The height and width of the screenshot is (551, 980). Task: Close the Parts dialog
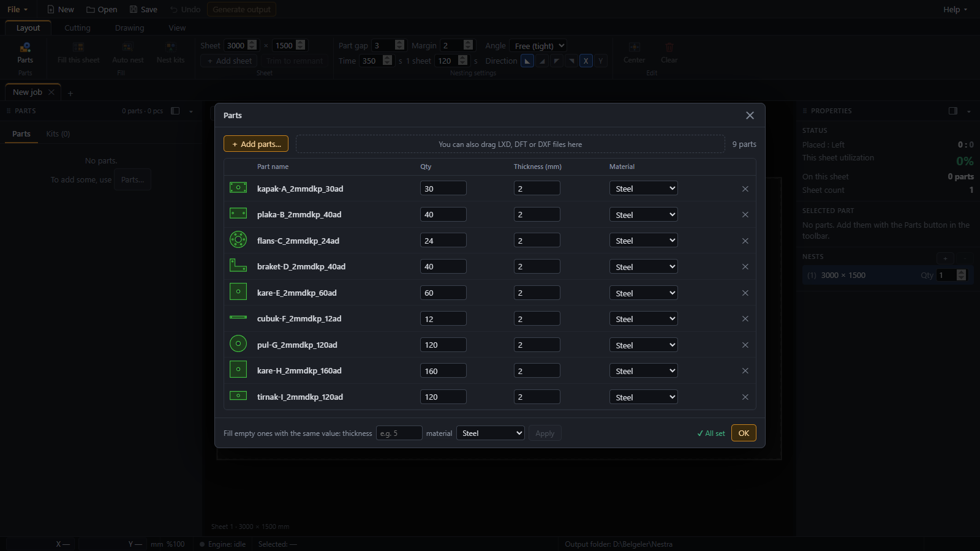coord(750,115)
